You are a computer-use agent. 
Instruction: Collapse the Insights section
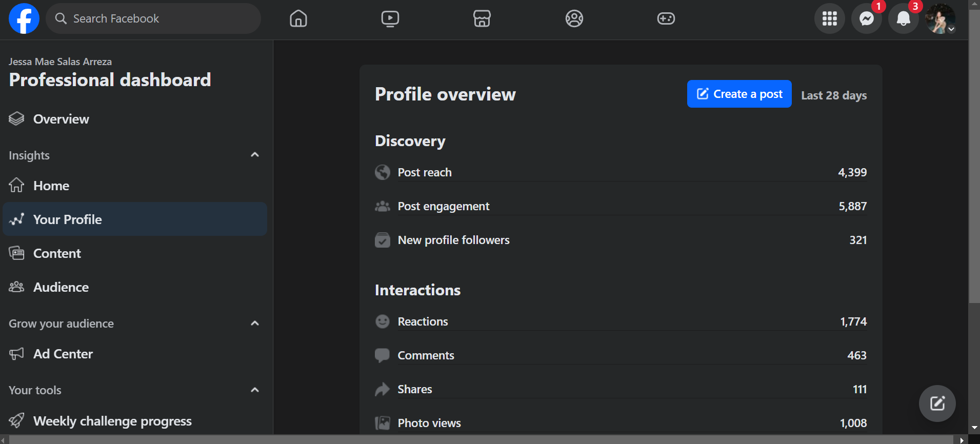coord(255,155)
